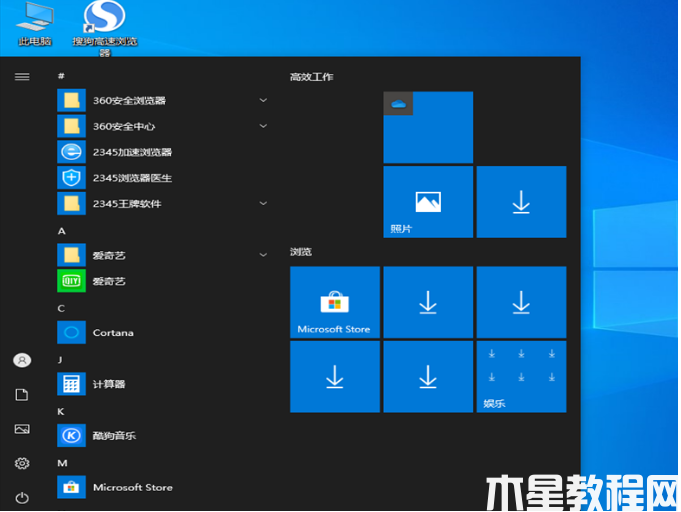Click the Cortana label text

pyautogui.click(x=113, y=333)
